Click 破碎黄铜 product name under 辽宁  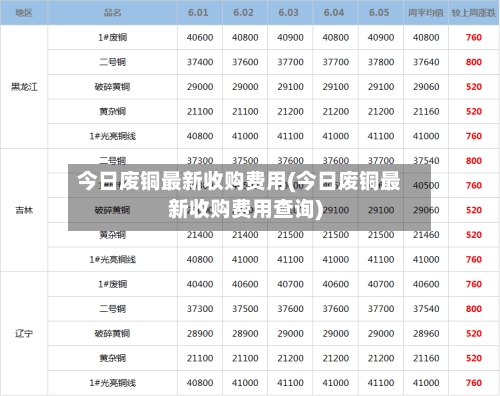click(112, 333)
